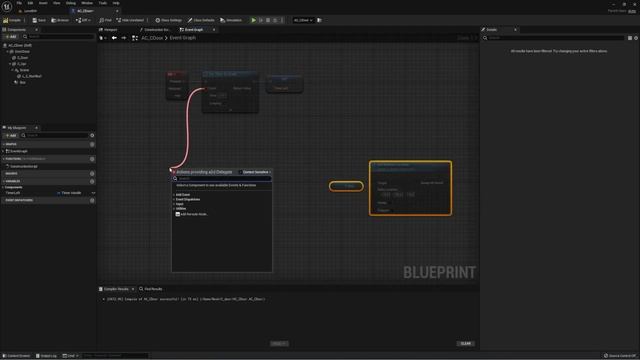Add a component with Add button

click(x=11, y=37)
